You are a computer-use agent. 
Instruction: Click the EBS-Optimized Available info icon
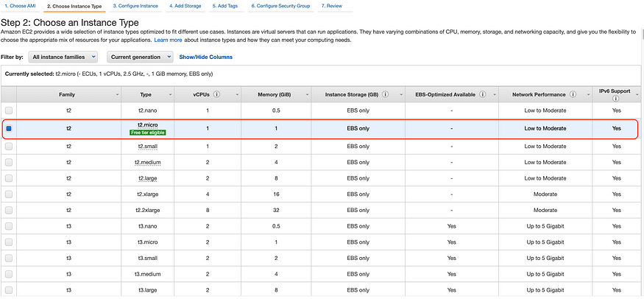point(482,94)
